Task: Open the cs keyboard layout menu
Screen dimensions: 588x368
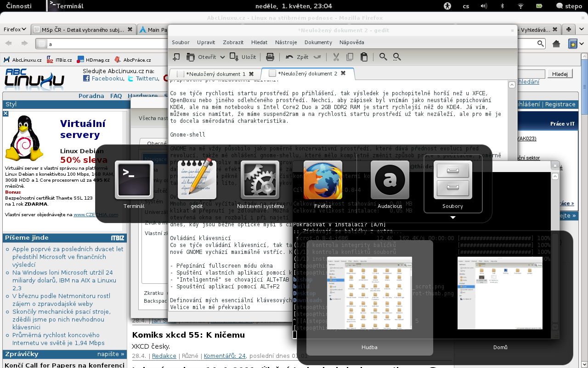Action: 466,6
